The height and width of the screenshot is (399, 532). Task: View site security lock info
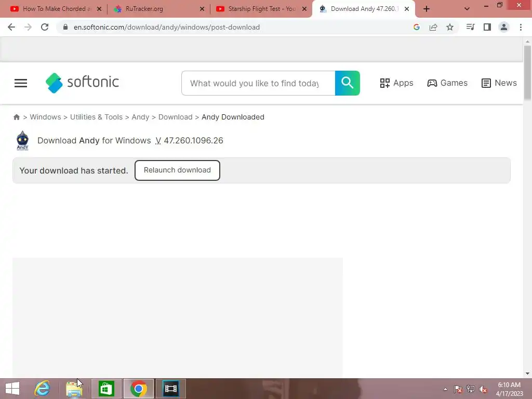(x=65, y=27)
